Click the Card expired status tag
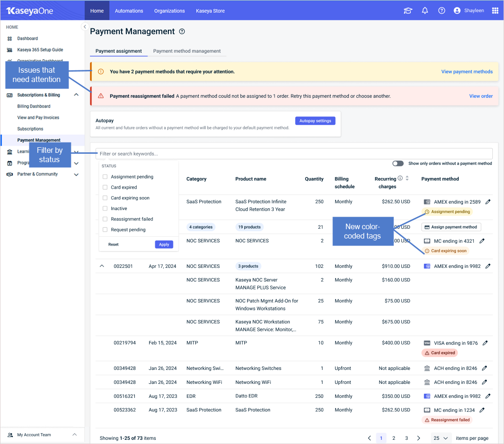Image resolution: width=504 pixels, height=444 pixels. (x=440, y=353)
